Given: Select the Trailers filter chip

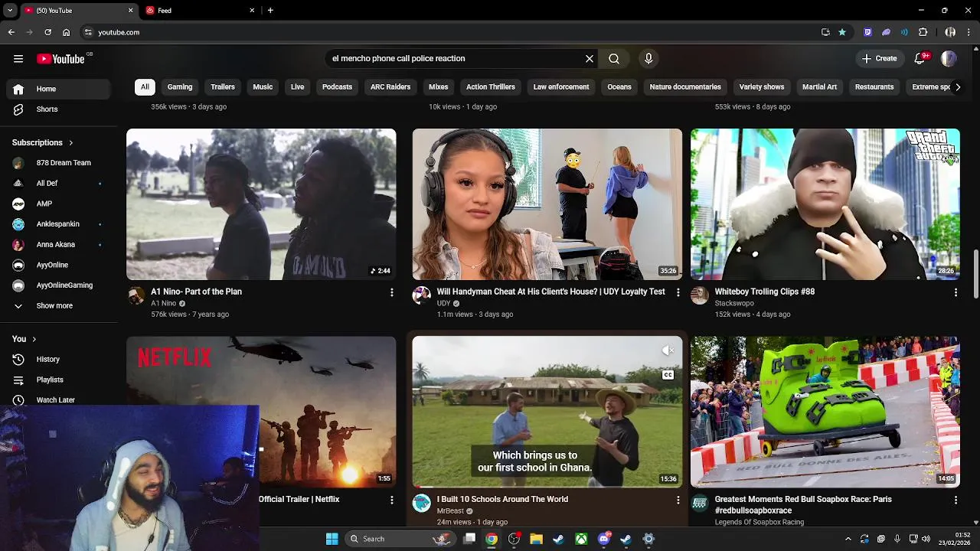Looking at the screenshot, I should coord(223,86).
